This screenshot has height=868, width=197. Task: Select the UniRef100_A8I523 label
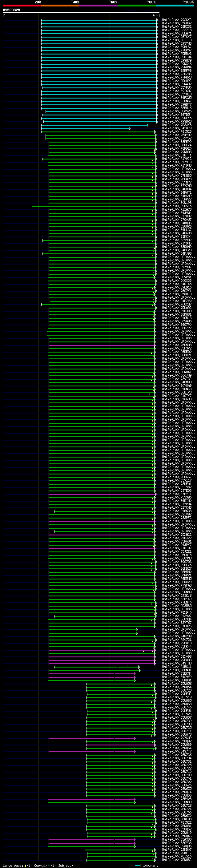[177, 132]
